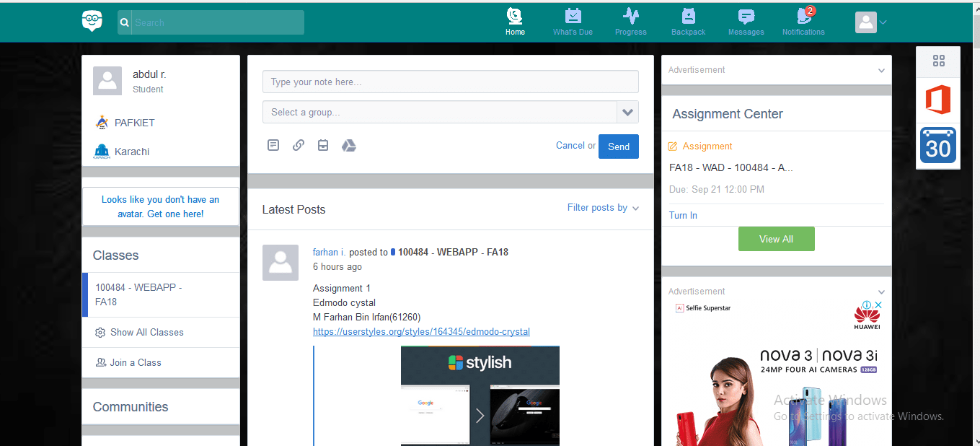The width and height of the screenshot is (980, 446).
Task: Insert a link into the note
Action: (x=298, y=145)
